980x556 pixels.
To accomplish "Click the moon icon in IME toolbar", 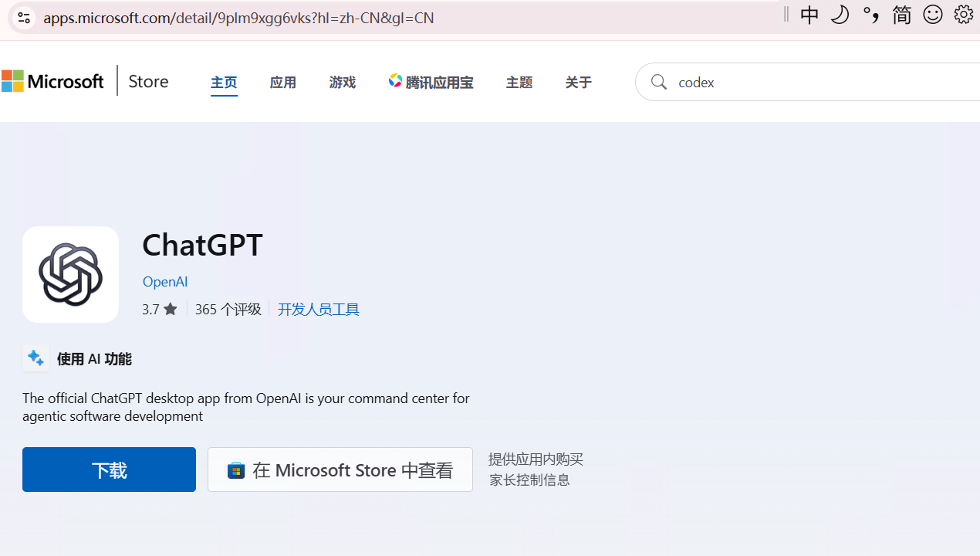I will tap(840, 15).
